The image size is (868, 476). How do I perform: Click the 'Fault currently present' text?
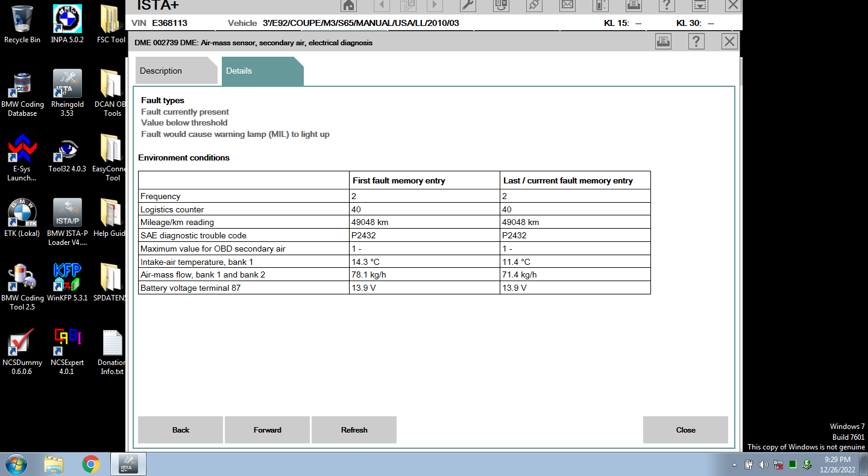point(185,112)
